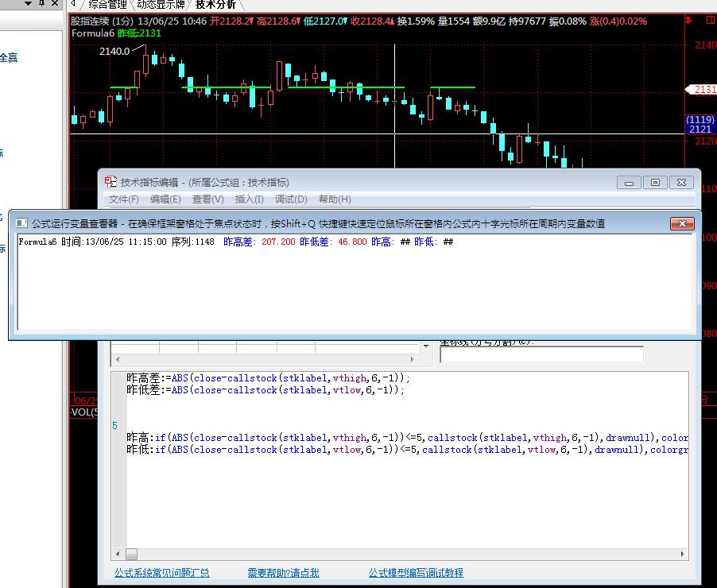Switch to the 综合管理 tab
The height and width of the screenshot is (588, 717).
click(x=107, y=5)
